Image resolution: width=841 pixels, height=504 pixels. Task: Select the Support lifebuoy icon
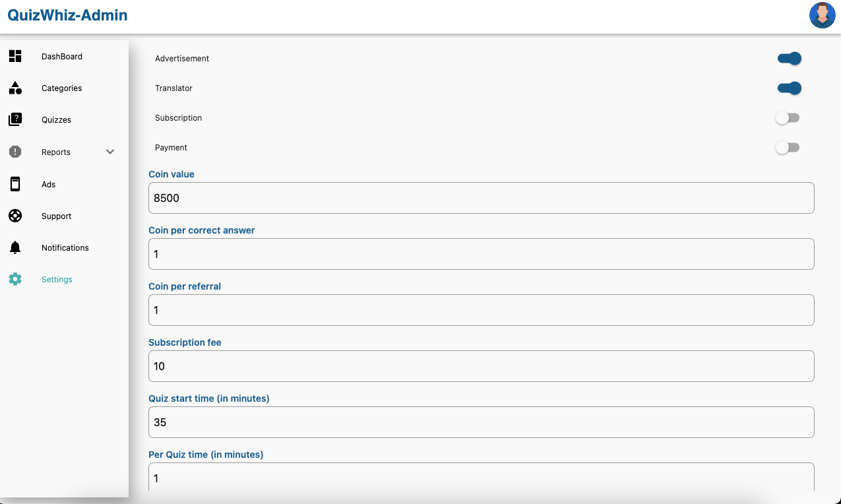click(x=15, y=216)
